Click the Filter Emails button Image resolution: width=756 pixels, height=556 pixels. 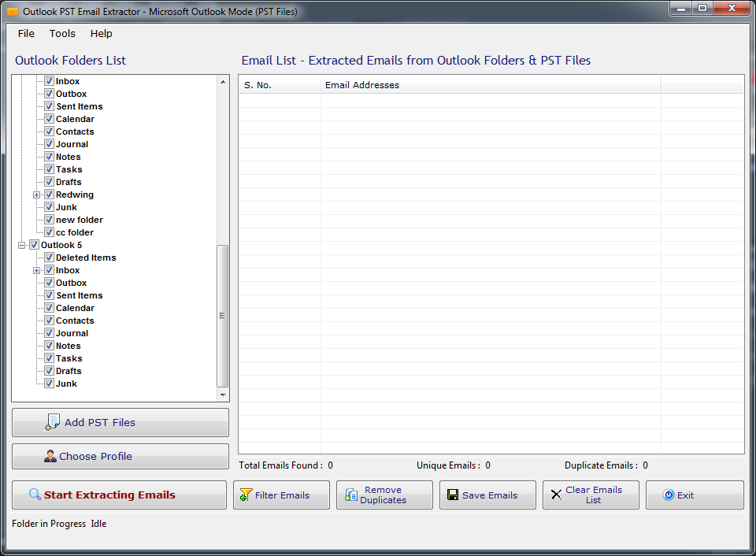click(282, 495)
